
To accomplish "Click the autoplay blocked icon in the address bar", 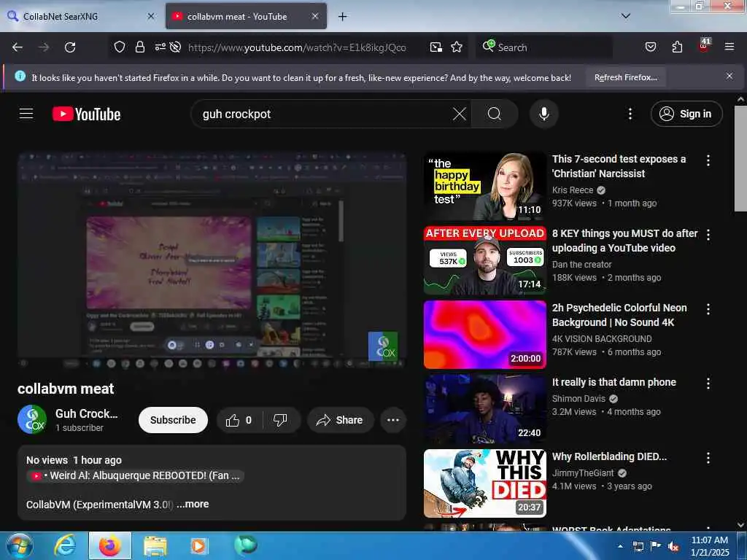I will coord(175,47).
